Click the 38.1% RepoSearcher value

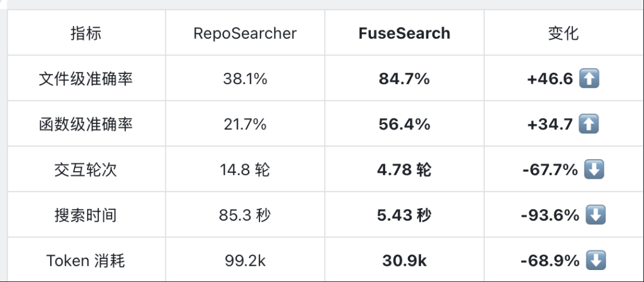(x=245, y=79)
